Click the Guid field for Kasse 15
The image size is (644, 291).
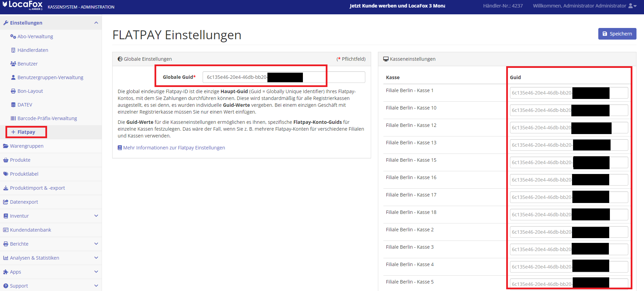[x=569, y=162]
